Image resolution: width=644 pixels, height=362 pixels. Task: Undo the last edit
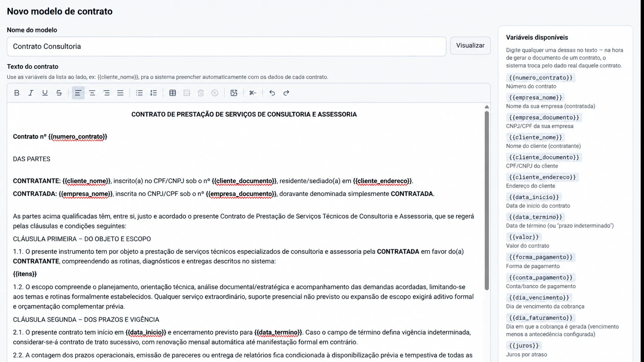(272, 93)
